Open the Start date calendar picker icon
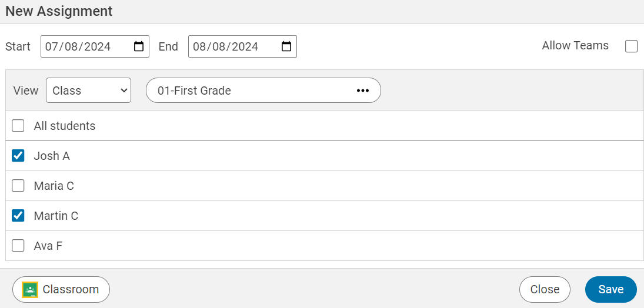Screen dimensions: 644x308 (139, 47)
